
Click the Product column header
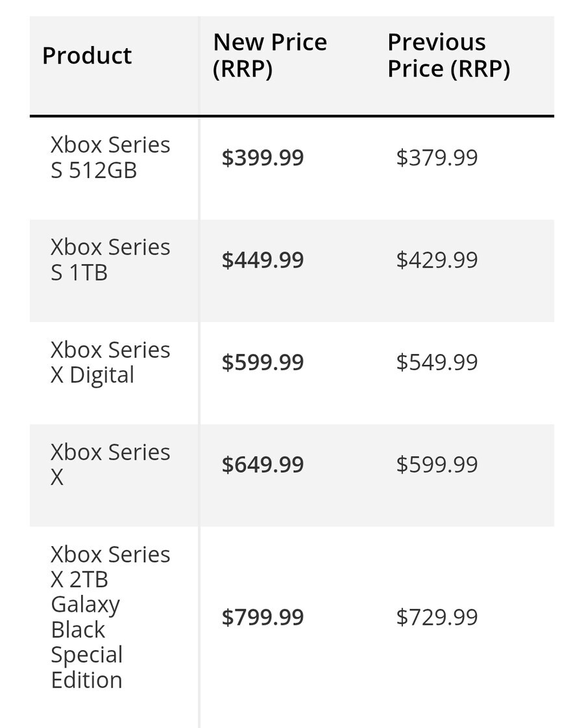tap(87, 56)
